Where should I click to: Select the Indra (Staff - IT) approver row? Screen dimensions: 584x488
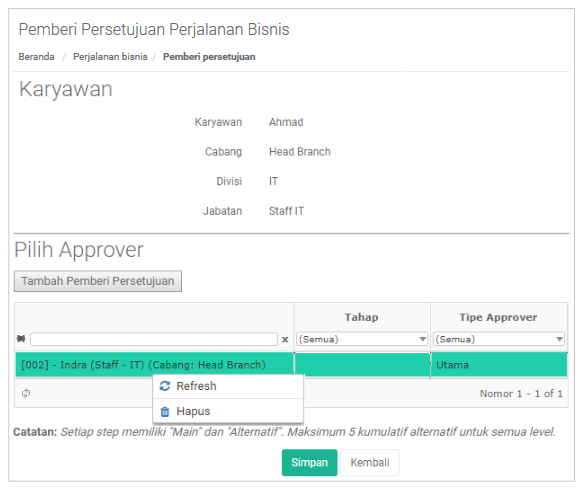(291, 365)
